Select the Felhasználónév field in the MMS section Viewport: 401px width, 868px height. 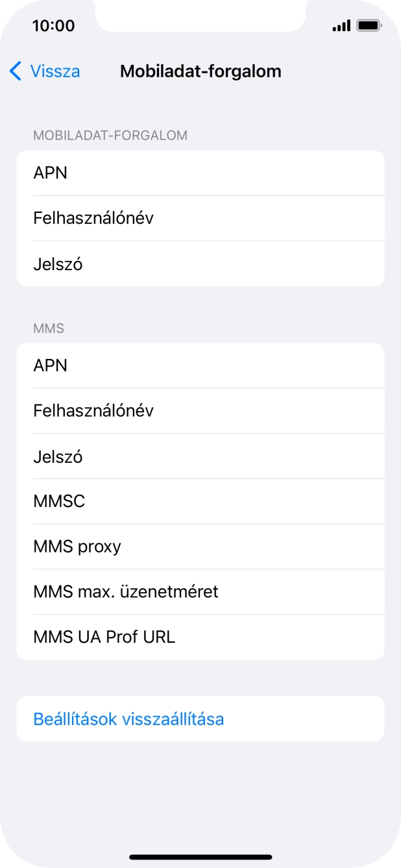point(200,410)
